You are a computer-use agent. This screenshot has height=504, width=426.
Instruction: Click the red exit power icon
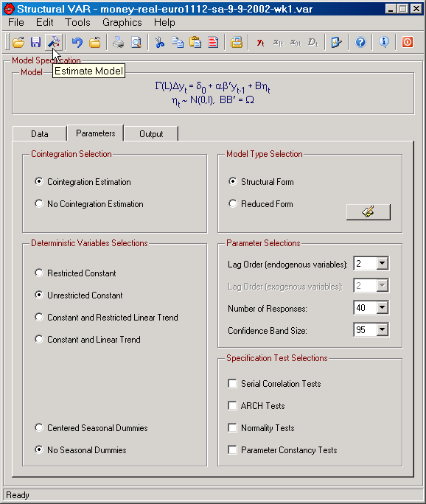[408, 42]
